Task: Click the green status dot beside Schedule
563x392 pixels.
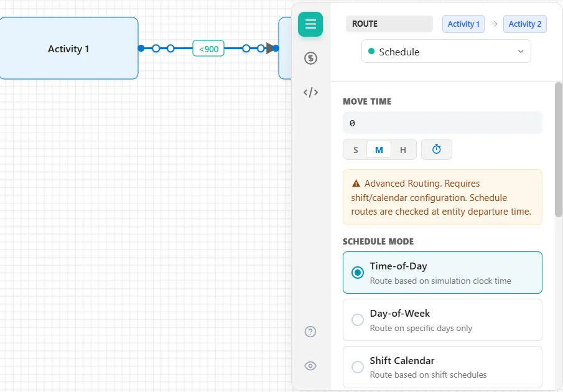Action: coord(371,51)
